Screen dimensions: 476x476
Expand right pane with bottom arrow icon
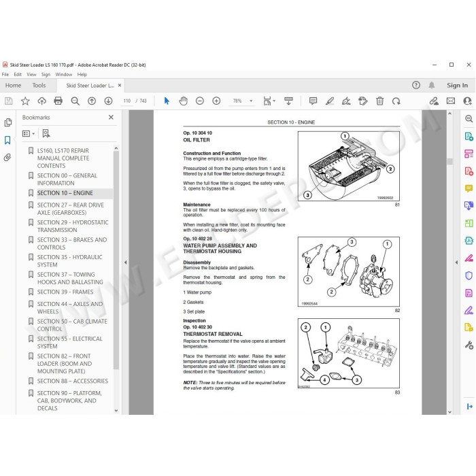pos(469,406)
